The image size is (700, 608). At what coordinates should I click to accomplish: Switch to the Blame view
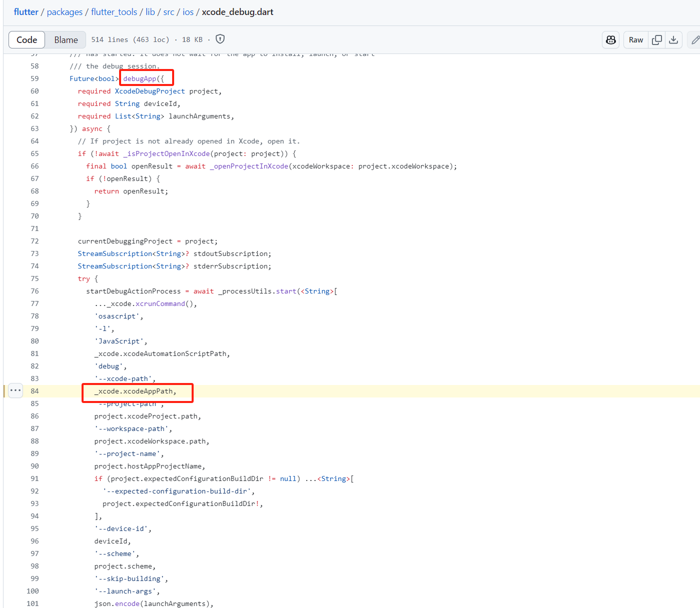click(66, 40)
